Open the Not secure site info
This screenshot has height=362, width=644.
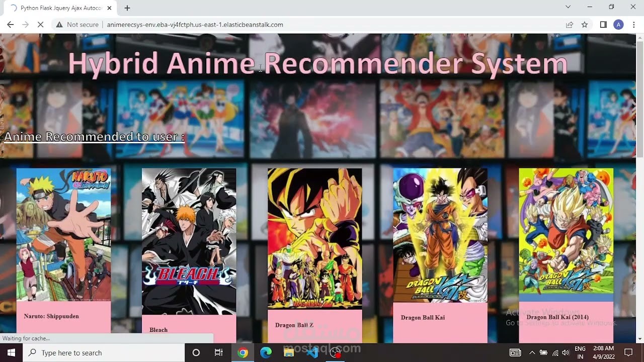coord(77,25)
